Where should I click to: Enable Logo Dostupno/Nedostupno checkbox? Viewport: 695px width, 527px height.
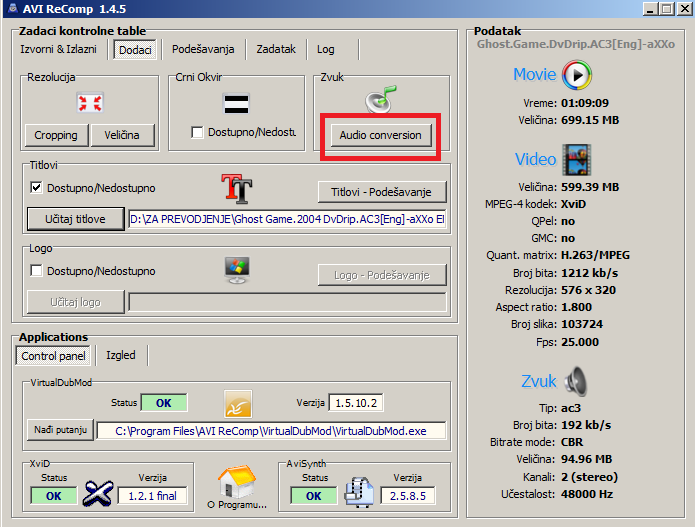coord(36,271)
